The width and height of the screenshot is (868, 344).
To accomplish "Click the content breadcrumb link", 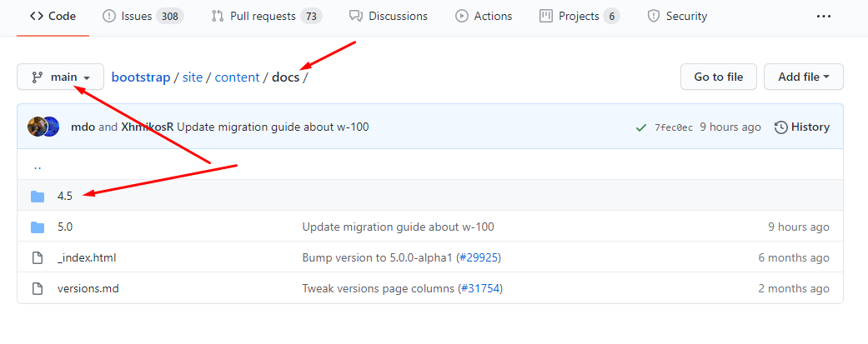I will point(237,77).
